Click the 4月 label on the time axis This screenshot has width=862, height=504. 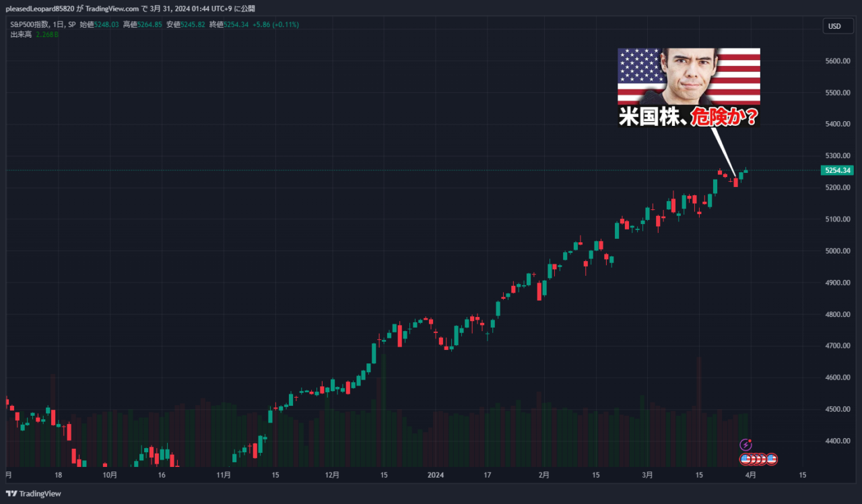tap(750, 474)
